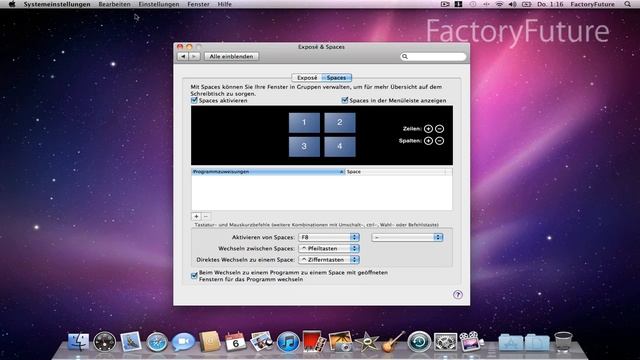This screenshot has width=640, height=360.
Task: Open iCal calendar icon in Dock
Action: (x=236, y=341)
